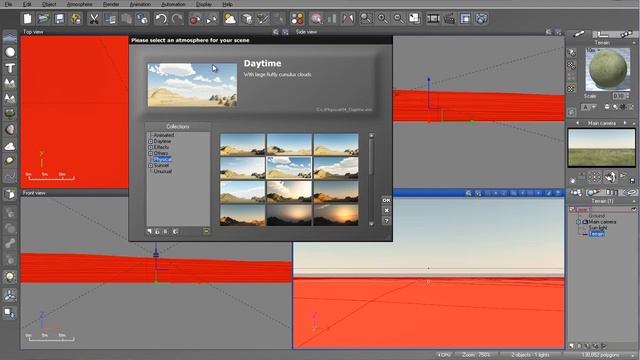Viewport: 640px width, 360px height.
Task: Select the Animated collection
Action: point(164,135)
